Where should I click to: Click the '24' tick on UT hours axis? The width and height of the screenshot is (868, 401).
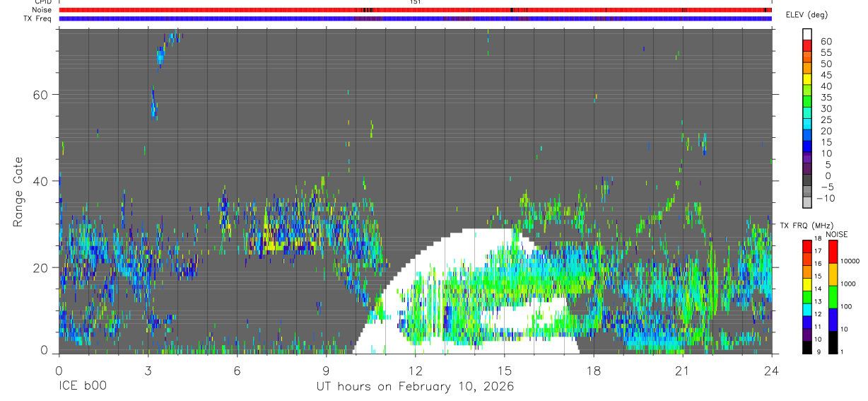[771, 370]
